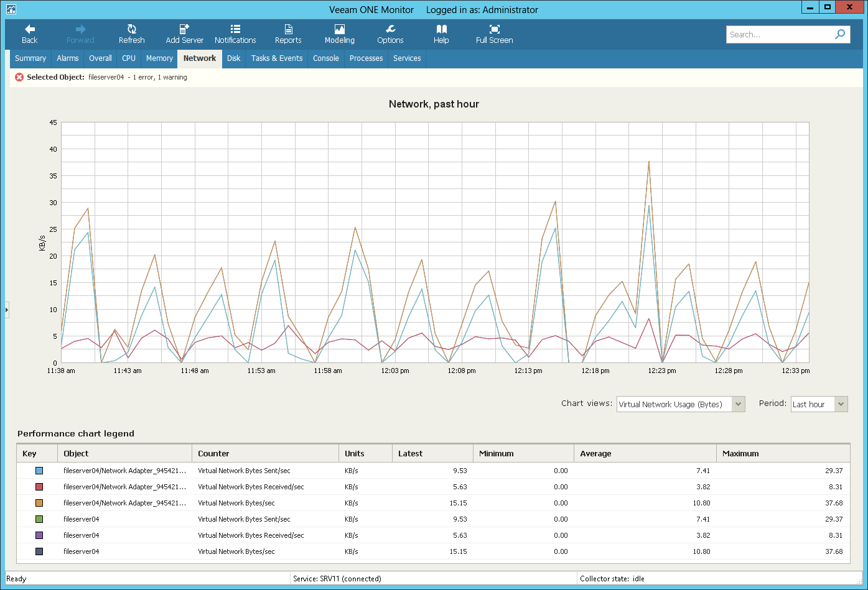Viewport: 868px width, 590px height.
Task: Switch to the Summary tab
Action: click(30, 58)
